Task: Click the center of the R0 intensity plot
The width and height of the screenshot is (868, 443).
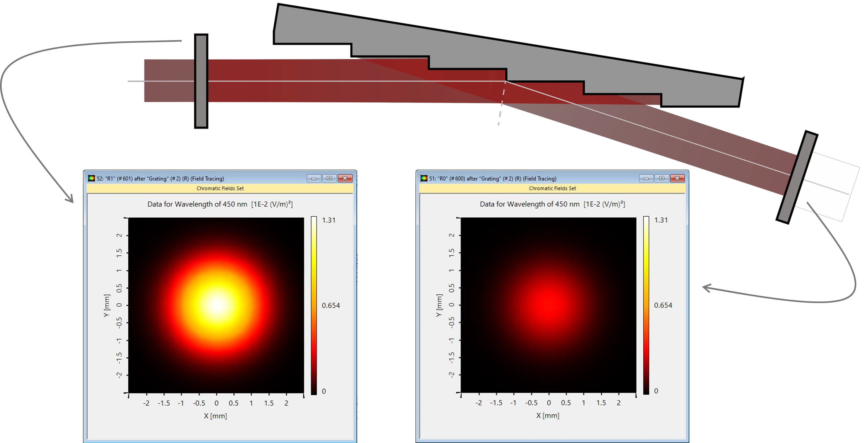Action: click(549, 305)
